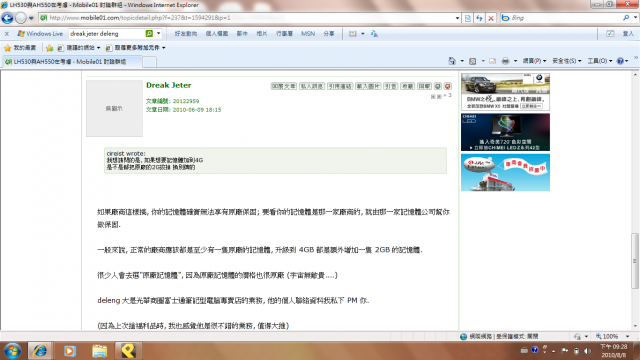Click the first green post action button
This screenshot has height=360, width=640.
coord(284,86)
